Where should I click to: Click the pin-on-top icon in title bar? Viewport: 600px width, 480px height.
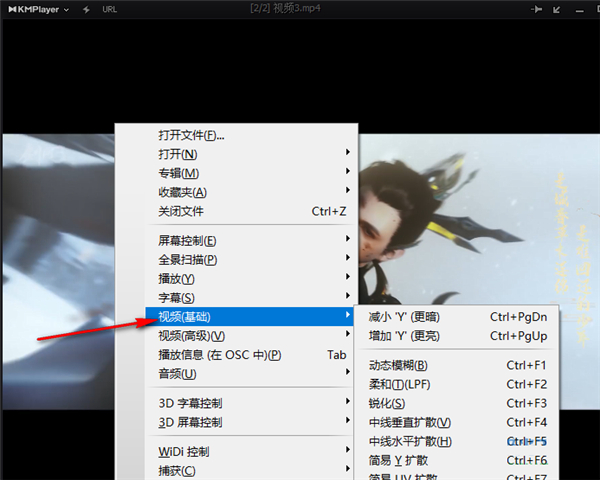click(536, 9)
